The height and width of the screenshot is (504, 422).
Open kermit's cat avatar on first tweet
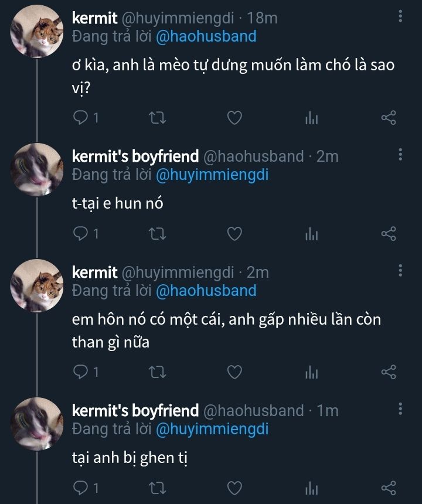point(38,30)
